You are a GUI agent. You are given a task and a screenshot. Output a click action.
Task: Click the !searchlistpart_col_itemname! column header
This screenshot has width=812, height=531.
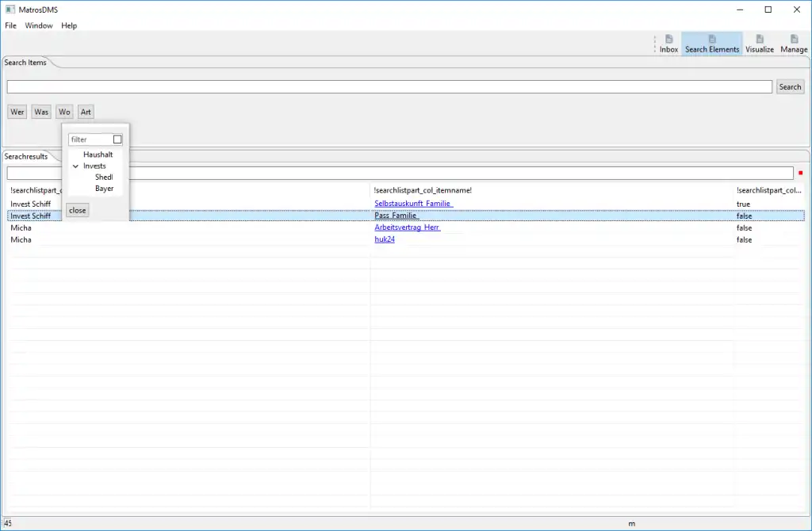[x=552, y=190]
